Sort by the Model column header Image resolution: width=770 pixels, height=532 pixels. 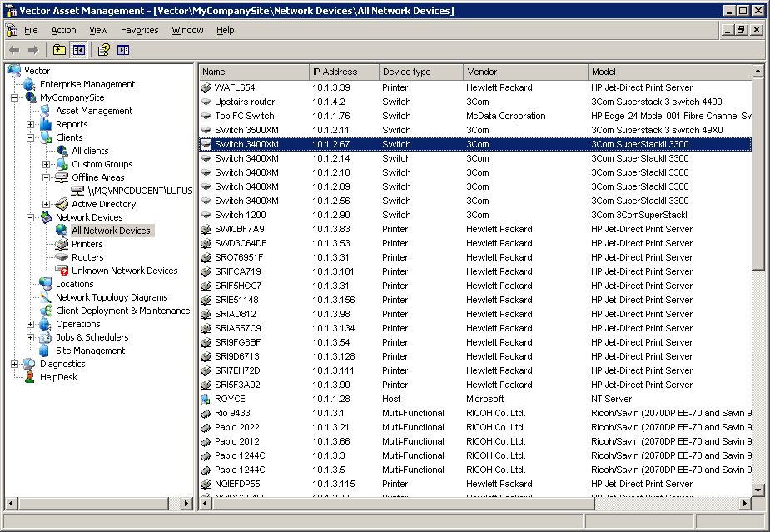pyautogui.click(x=669, y=72)
